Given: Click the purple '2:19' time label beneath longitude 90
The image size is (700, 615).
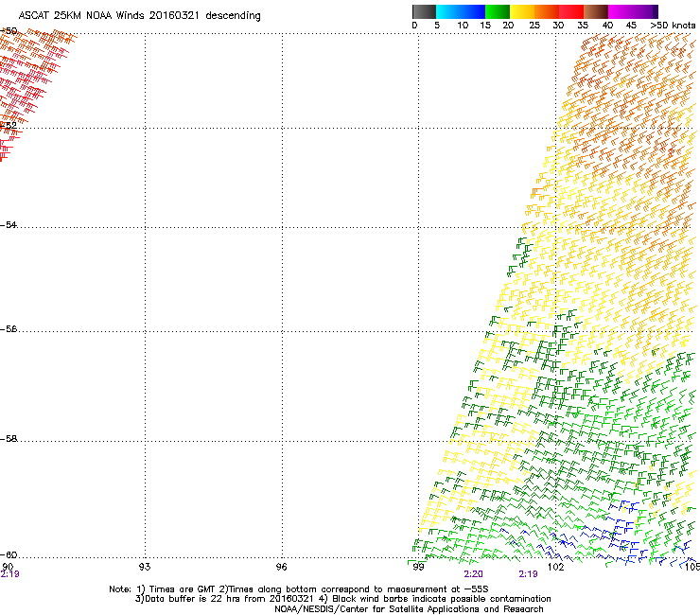Looking at the screenshot, I should [x=9, y=574].
